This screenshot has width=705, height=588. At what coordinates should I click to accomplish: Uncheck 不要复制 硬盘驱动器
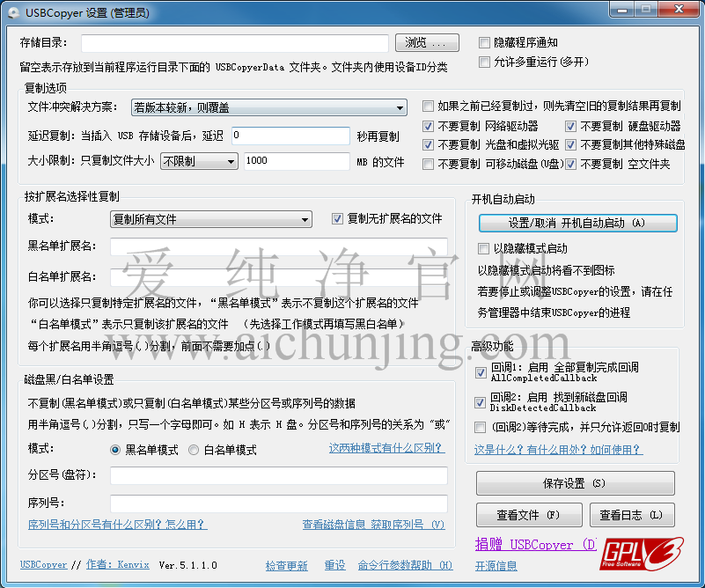coord(570,127)
